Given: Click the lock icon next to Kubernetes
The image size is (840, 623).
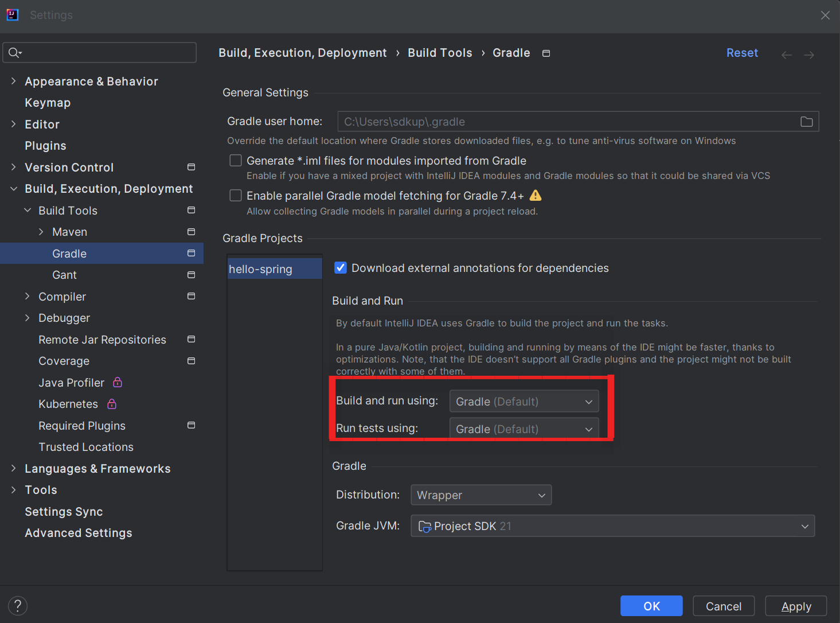Looking at the screenshot, I should (x=112, y=404).
